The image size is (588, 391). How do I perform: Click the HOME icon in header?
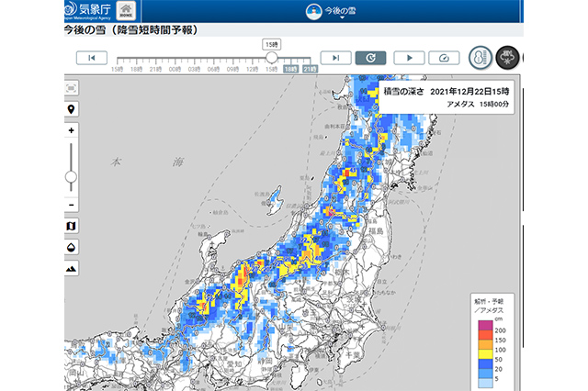(127, 12)
